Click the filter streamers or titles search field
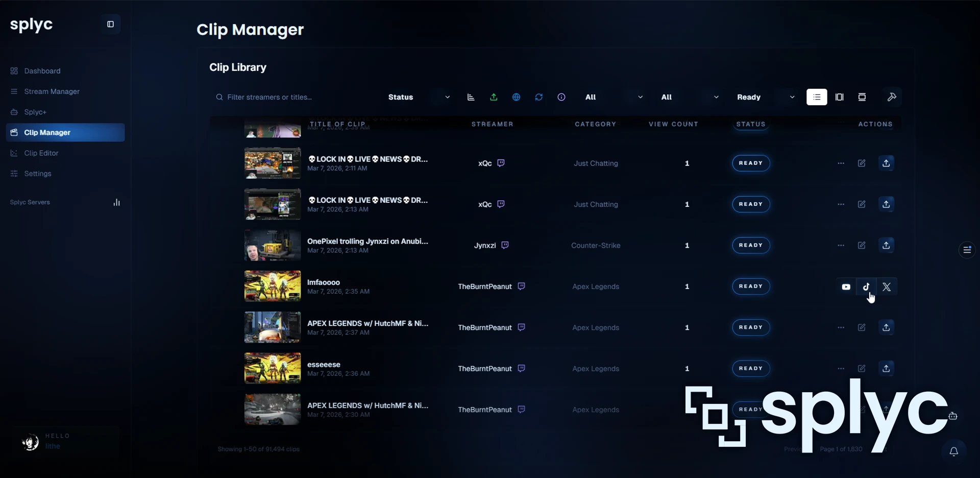 (x=296, y=97)
